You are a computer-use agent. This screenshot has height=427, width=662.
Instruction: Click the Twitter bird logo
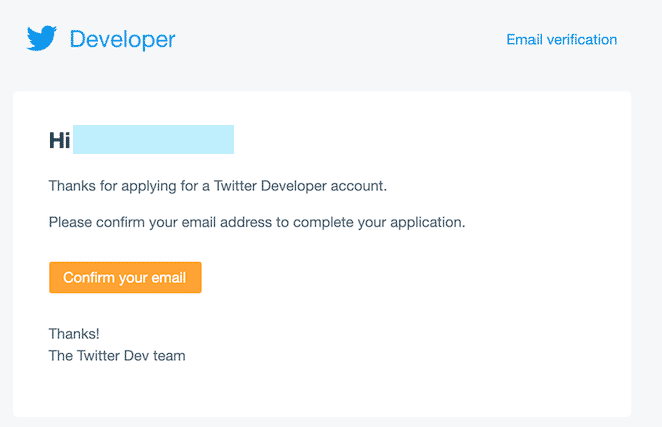(x=42, y=38)
